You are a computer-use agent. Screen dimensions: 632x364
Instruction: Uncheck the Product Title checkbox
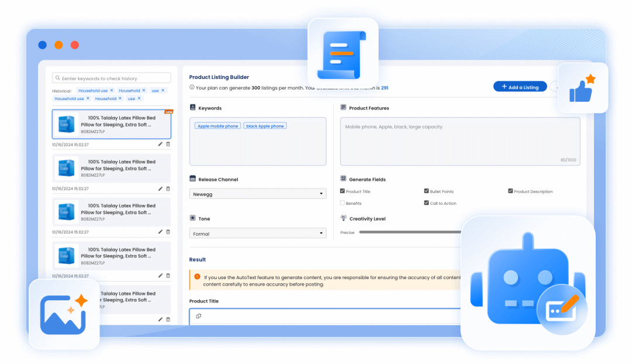point(342,191)
